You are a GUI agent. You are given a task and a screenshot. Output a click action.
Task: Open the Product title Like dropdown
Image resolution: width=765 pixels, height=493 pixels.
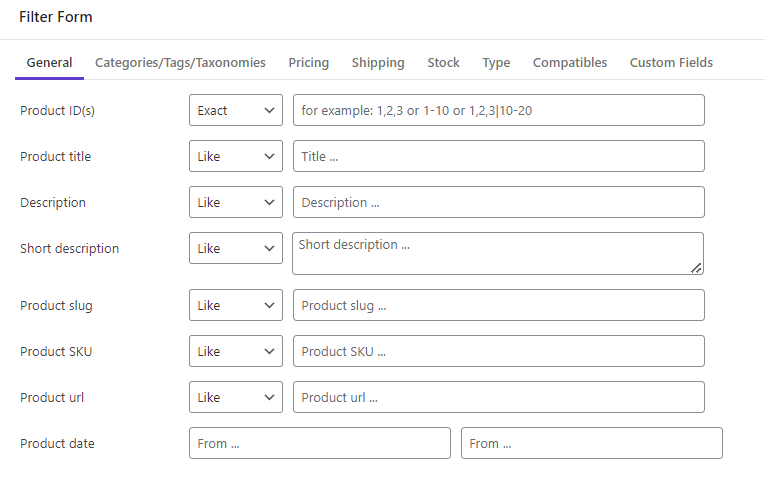236,156
